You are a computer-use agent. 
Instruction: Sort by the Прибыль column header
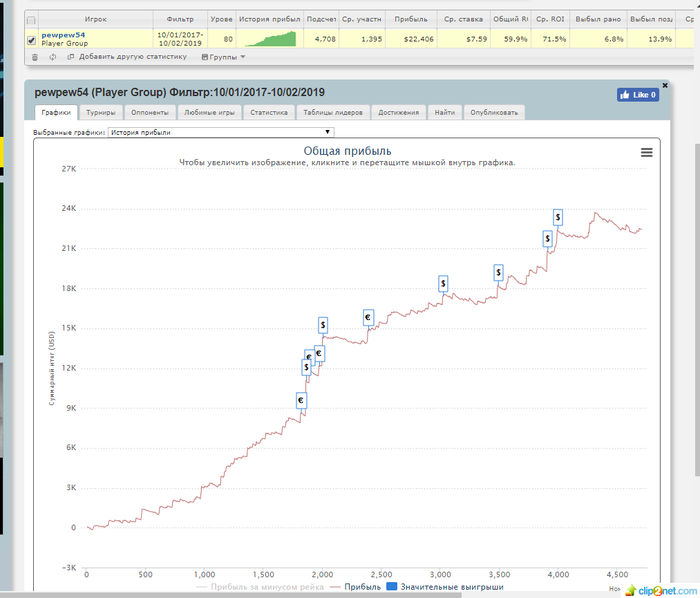coord(411,20)
